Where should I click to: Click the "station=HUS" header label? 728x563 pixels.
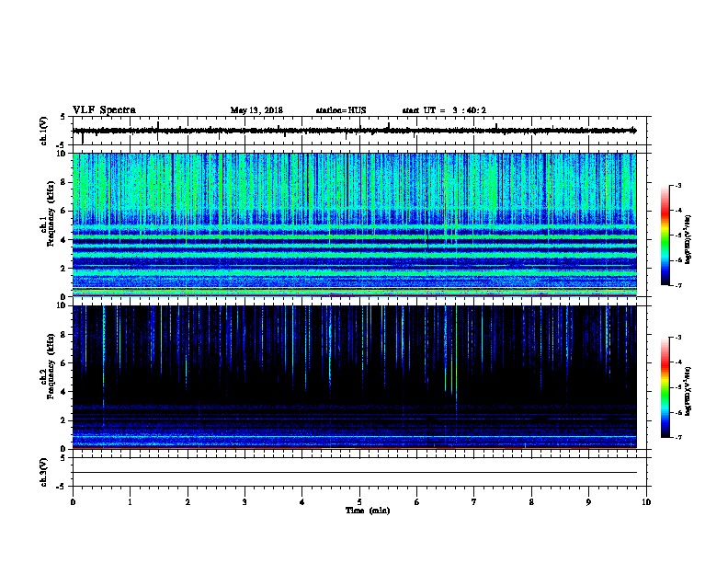tap(341, 110)
